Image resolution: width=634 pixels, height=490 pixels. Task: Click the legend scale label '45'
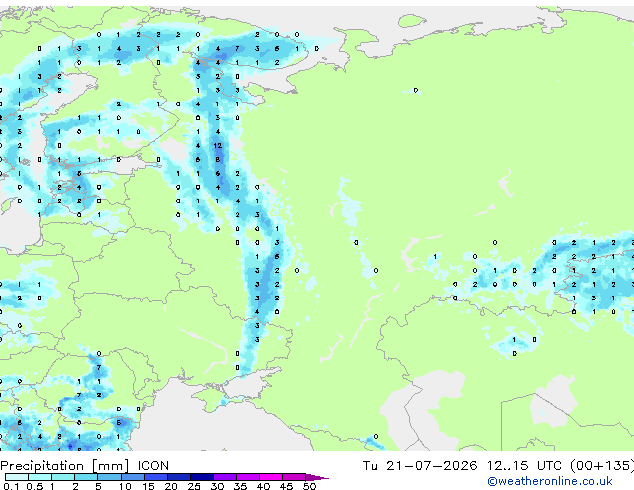286,486
